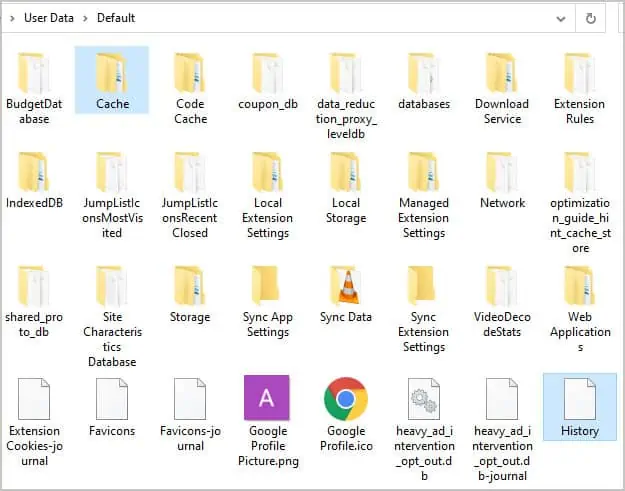Click the "Google Profile.ico" name label
This screenshot has width=625, height=491.
pyautogui.click(x=346, y=438)
